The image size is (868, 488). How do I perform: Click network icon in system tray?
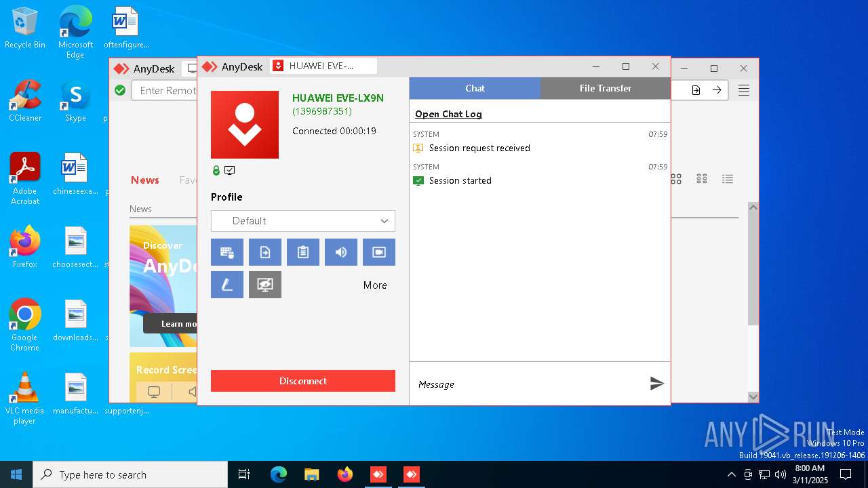click(764, 474)
